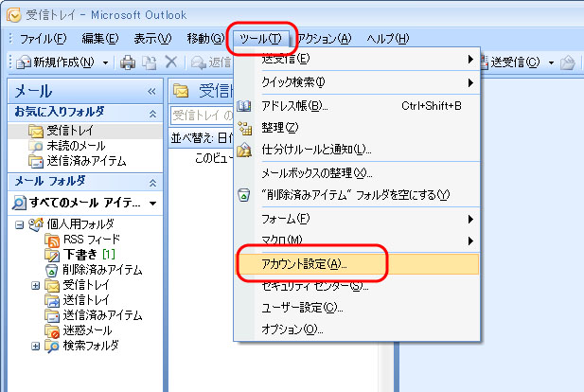This screenshot has height=392, width=584.
Task: Click the 並べ替え sort header
Action: tap(202, 138)
